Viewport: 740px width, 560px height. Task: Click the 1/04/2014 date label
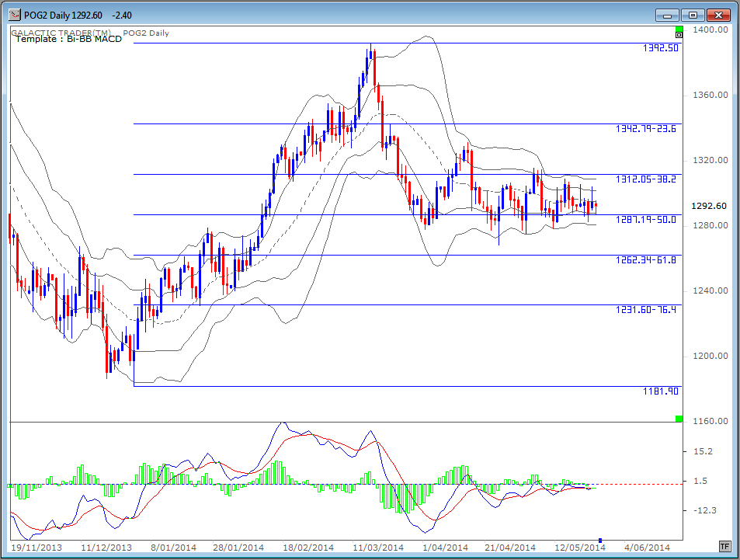click(445, 548)
